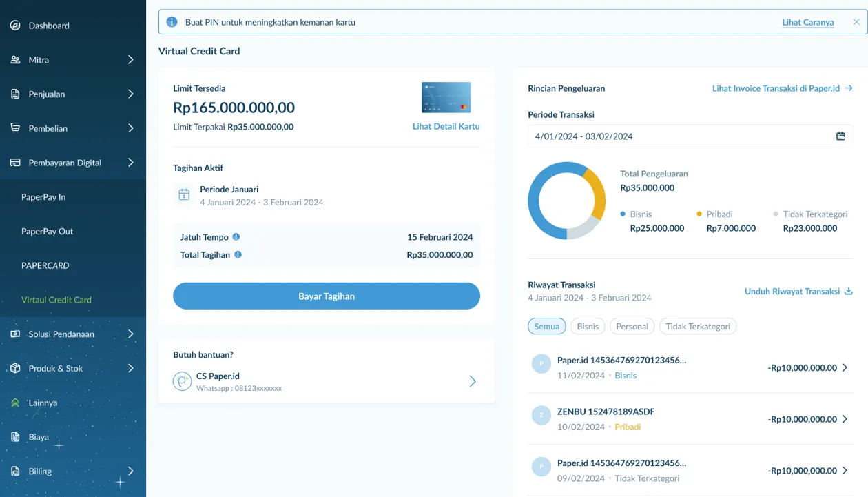The image size is (868, 497).
Task: Toggle the Bisnis transaction filter
Action: [x=588, y=326]
